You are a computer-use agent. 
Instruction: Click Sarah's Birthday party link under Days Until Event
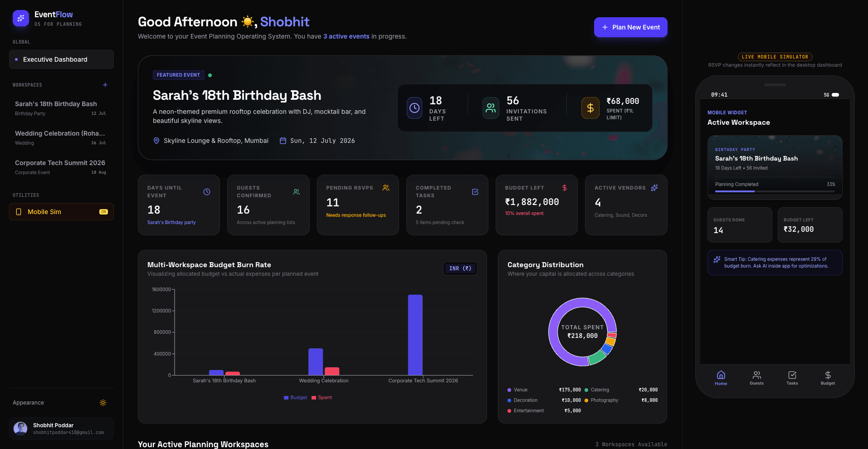[171, 222]
